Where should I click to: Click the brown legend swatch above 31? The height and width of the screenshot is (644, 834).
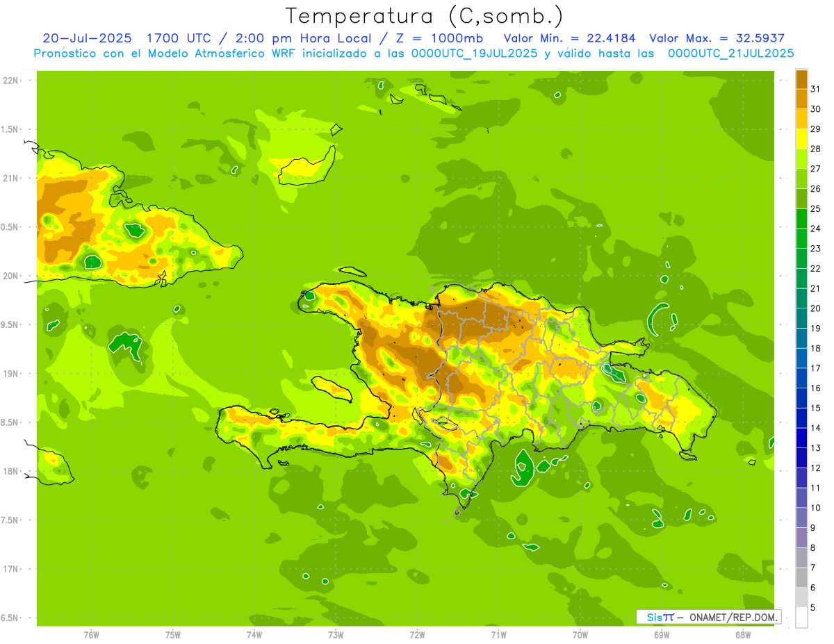801,79
